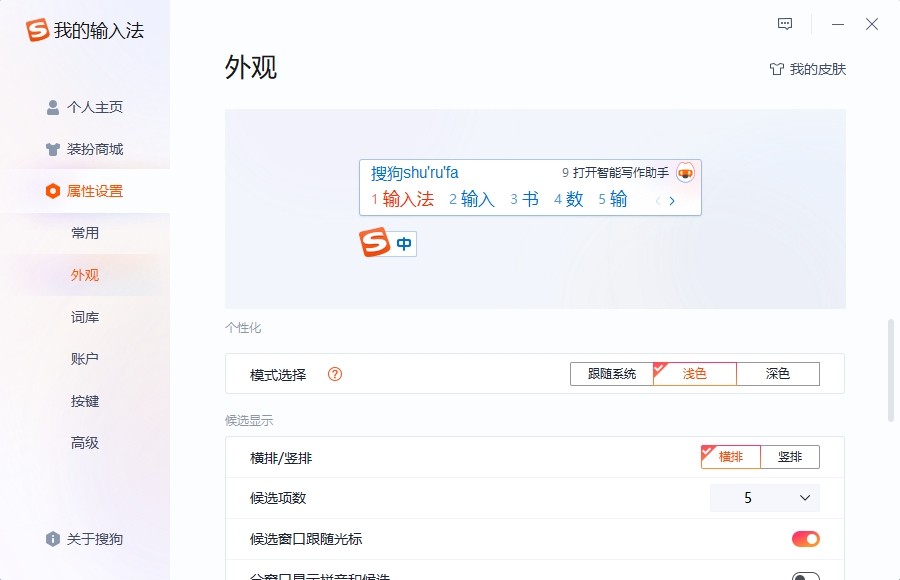This screenshot has height=580, width=900.
Task: Disable the 候选窗口跟随光标 switch
Action: tap(805, 537)
